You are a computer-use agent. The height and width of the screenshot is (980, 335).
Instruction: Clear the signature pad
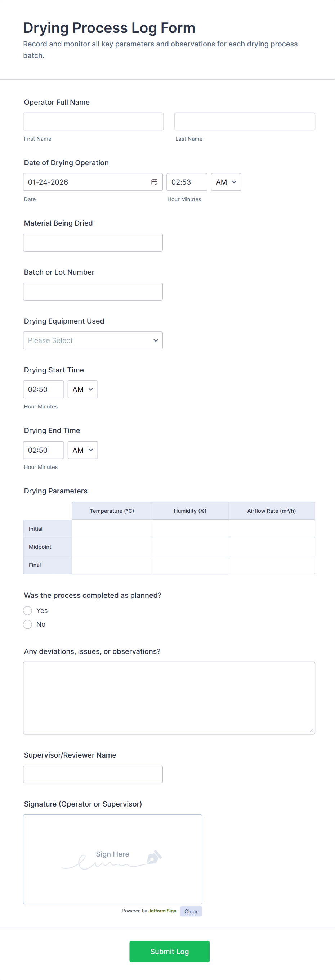click(191, 911)
